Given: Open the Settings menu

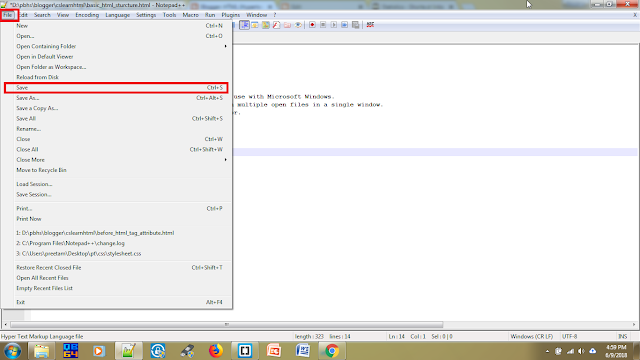Looking at the screenshot, I should [x=146, y=15].
